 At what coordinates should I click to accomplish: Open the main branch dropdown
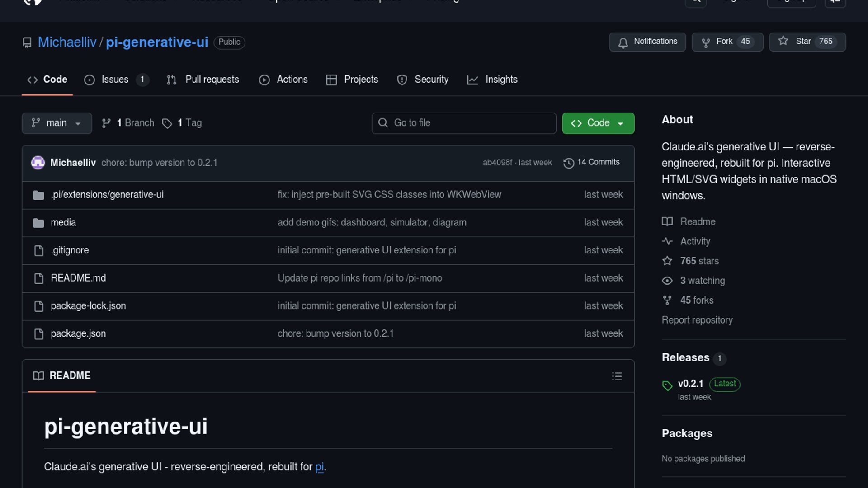pyautogui.click(x=57, y=123)
